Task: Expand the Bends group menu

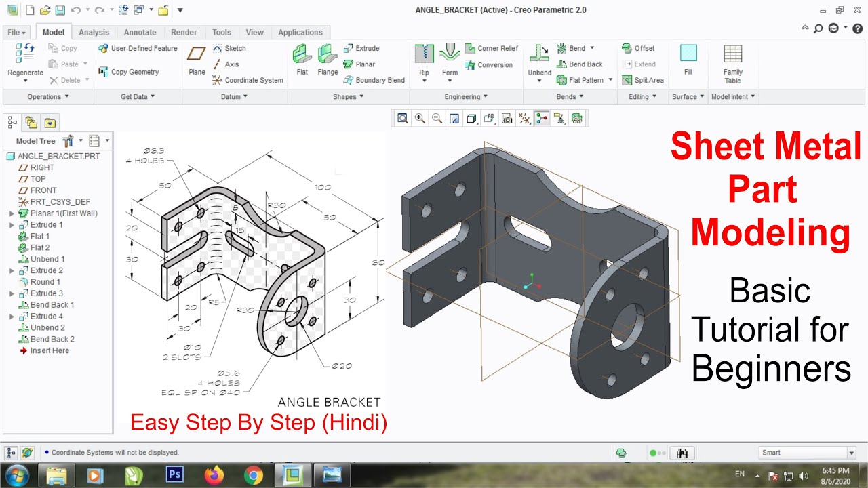Action: click(570, 97)
